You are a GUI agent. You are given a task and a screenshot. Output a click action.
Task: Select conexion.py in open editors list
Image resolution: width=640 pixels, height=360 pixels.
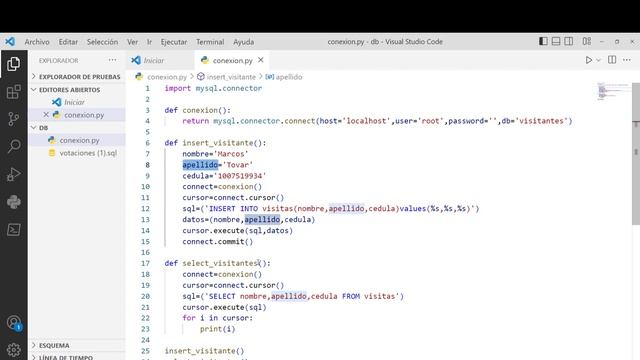click(77, 115)
